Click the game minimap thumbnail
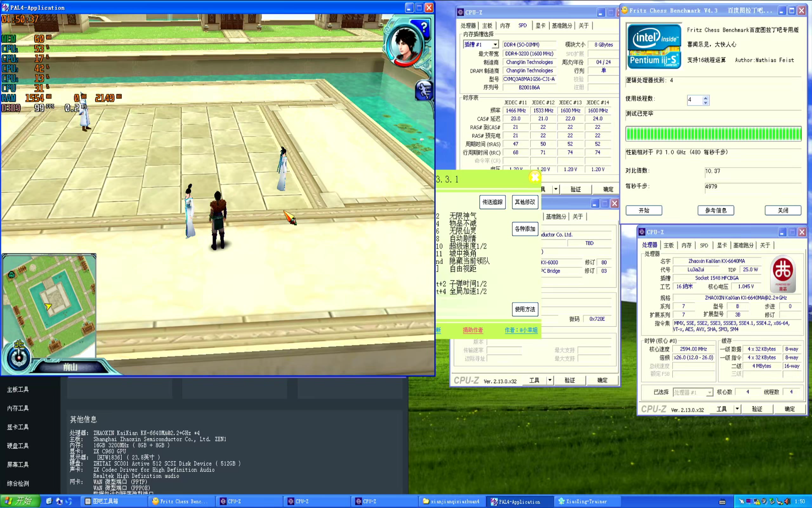 (x=49, y=306)
